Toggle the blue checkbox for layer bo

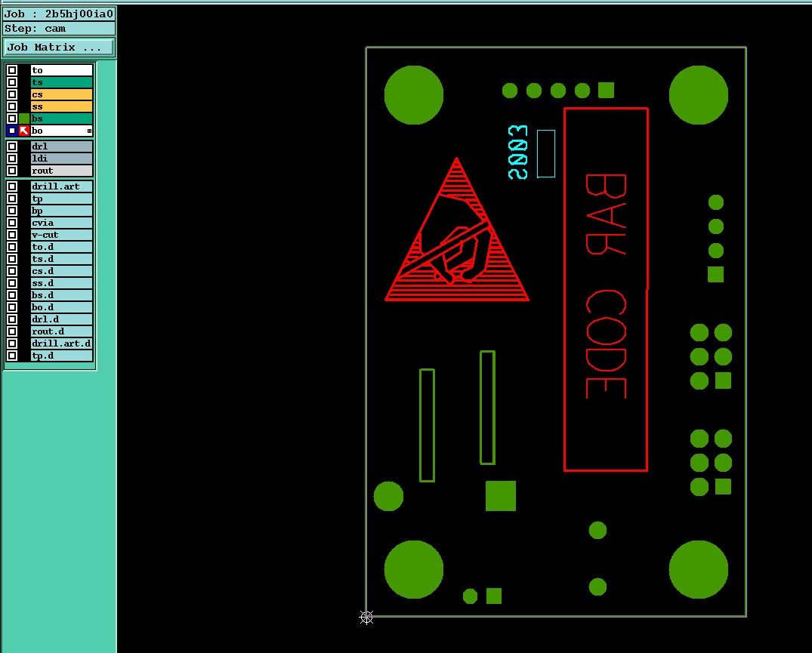click(12, 131)
